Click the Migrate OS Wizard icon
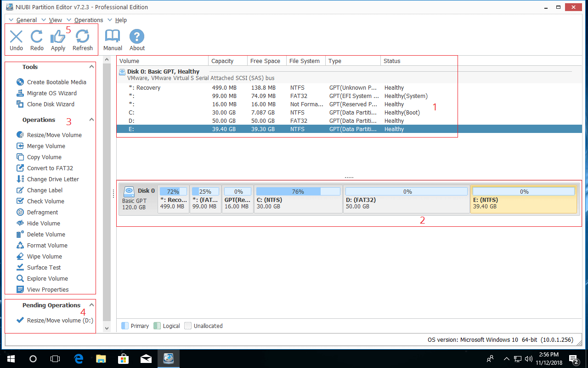This screenshot has height=368, width=588. coord(20,93)
